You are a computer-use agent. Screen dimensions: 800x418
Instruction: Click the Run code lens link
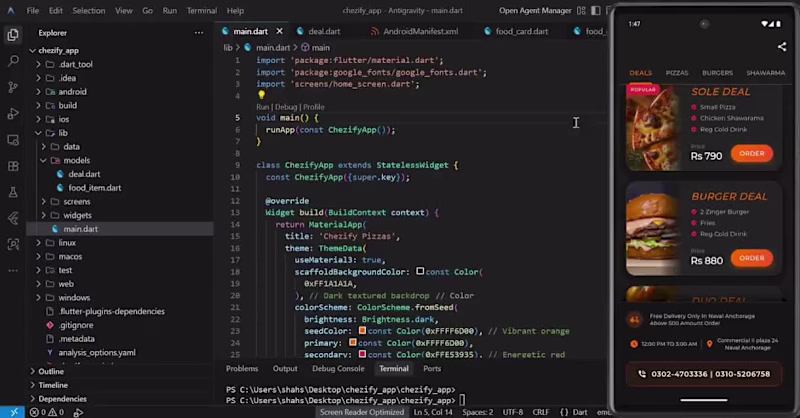[x=262, y=107]
